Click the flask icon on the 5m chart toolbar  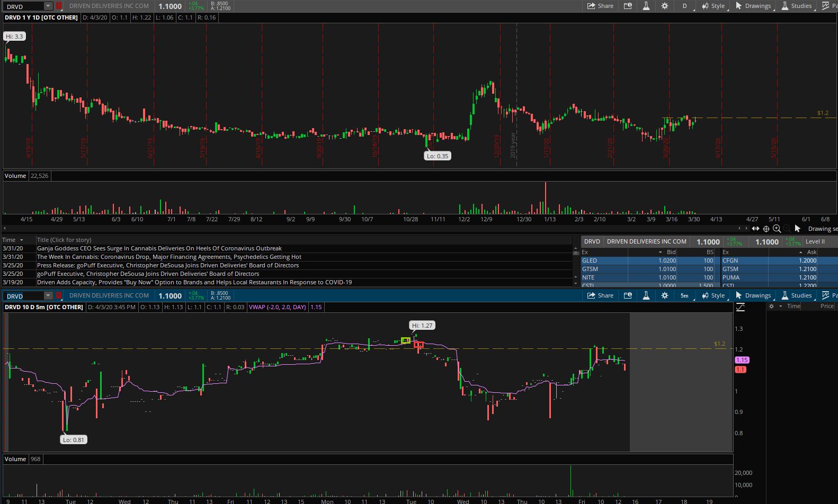pos(646,295)
